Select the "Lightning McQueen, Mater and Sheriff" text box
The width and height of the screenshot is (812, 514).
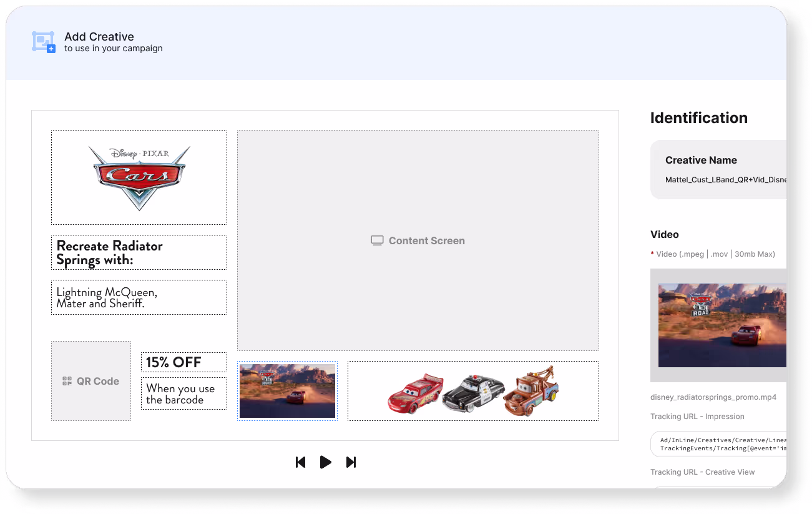point(139,297)
